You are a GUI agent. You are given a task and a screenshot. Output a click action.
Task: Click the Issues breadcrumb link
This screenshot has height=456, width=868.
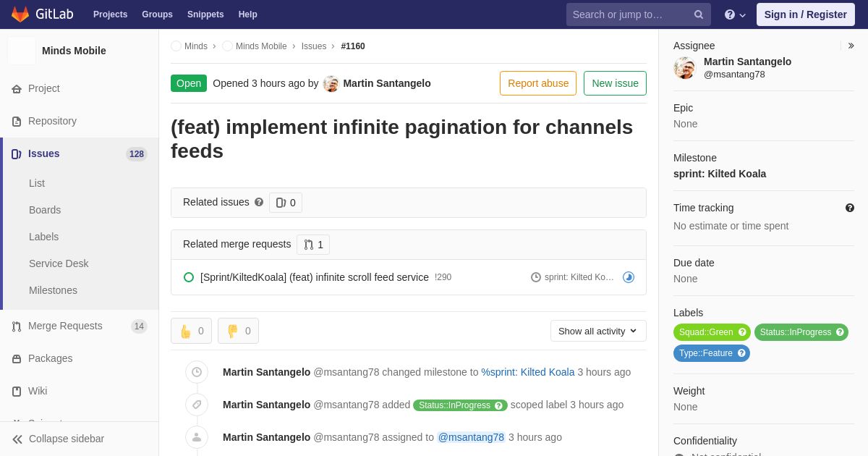click(314, 46)
